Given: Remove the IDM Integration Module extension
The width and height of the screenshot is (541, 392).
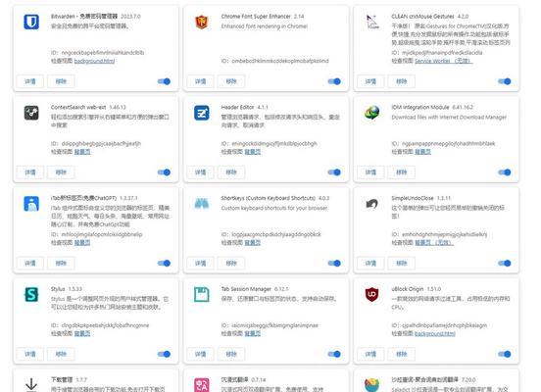Looking at the screenshot, I should click(x=401, y=172).
